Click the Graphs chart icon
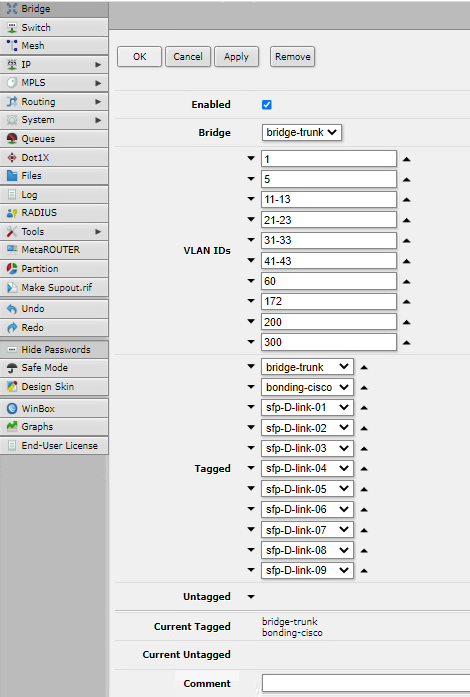The image size is (470, 697). 12,427
